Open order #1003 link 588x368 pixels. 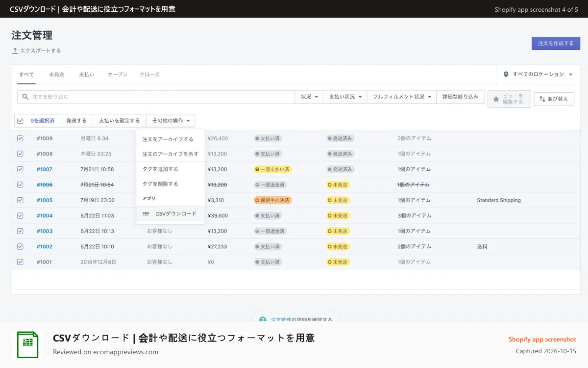(x=45, y=231)
